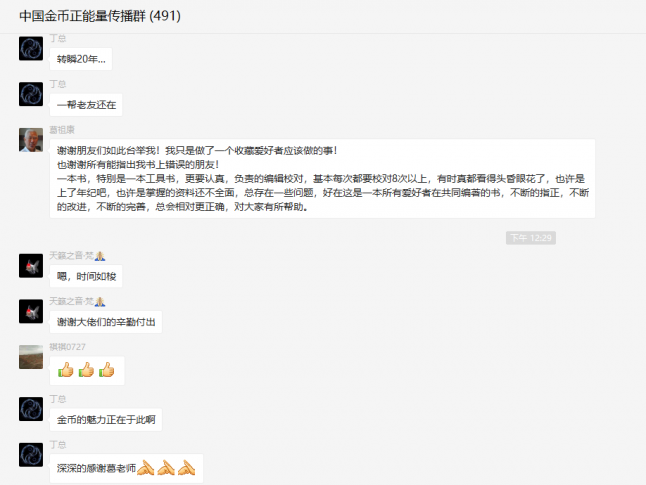Open 葛祖康's profile photo avatar

tap(31, 140)
